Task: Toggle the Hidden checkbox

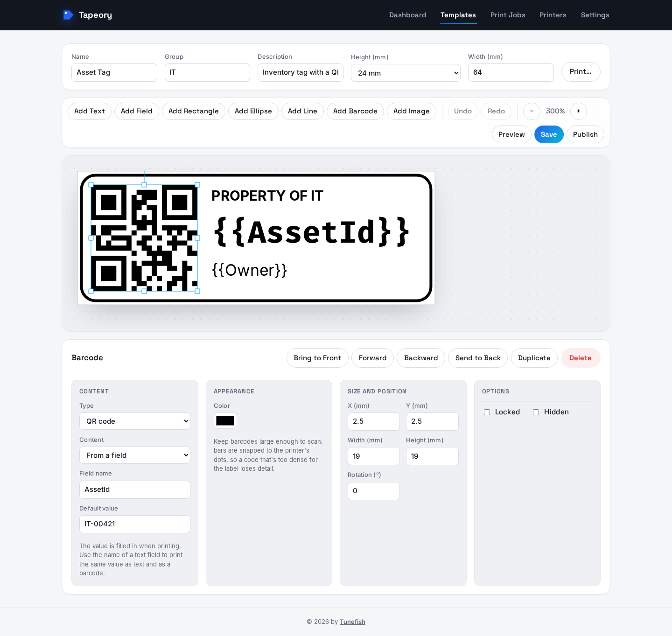Action: click(x=536, y=412)
